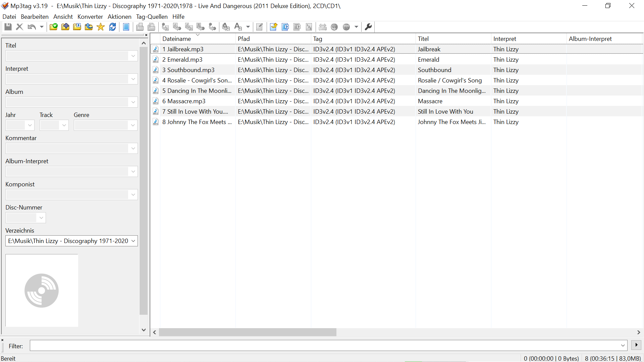Click the Save tag toolbar icon
The image size is (644, 362).
(8, 27)
